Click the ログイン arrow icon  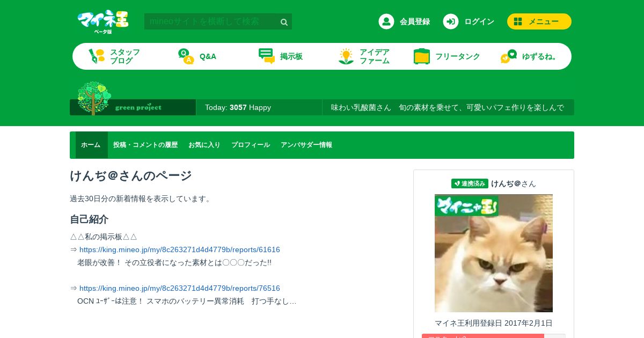pos(451,21)
